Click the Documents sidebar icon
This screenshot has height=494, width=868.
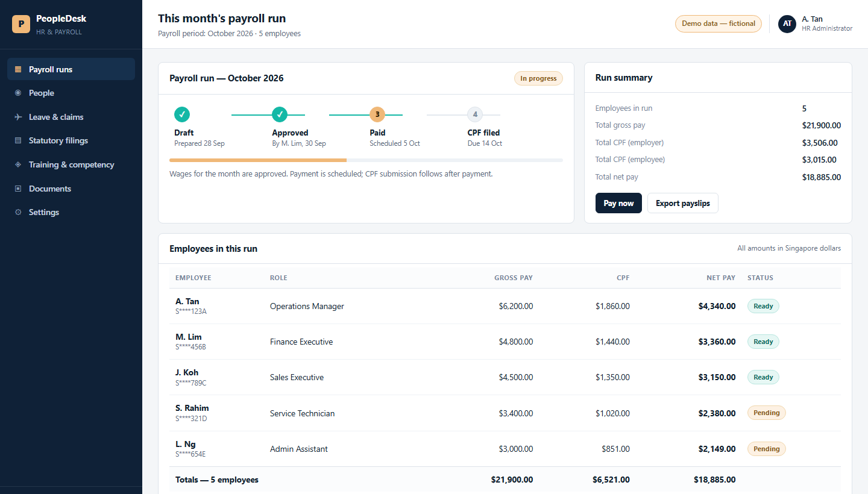[x=18, y=189]
